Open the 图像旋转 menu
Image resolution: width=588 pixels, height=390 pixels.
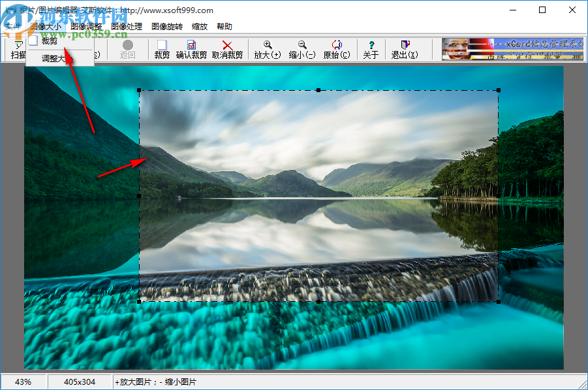point(167,27)
